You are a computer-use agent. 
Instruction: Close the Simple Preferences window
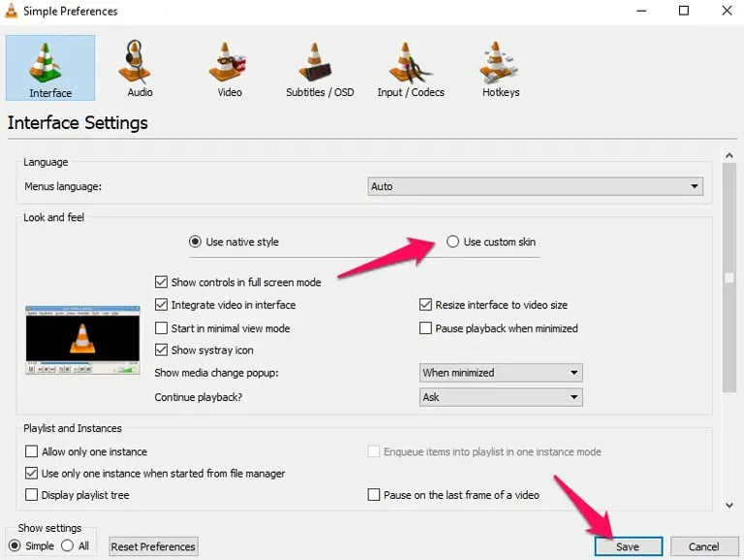(x=727, y=11)
